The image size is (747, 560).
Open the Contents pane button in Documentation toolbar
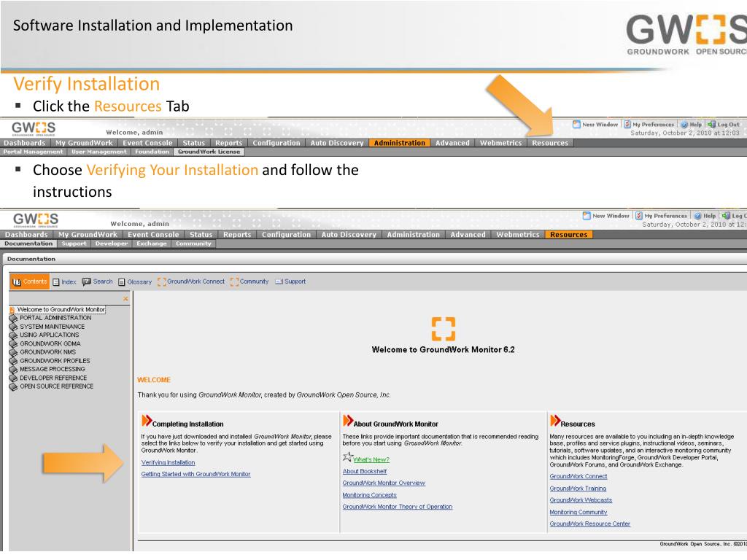pos(29,282)
